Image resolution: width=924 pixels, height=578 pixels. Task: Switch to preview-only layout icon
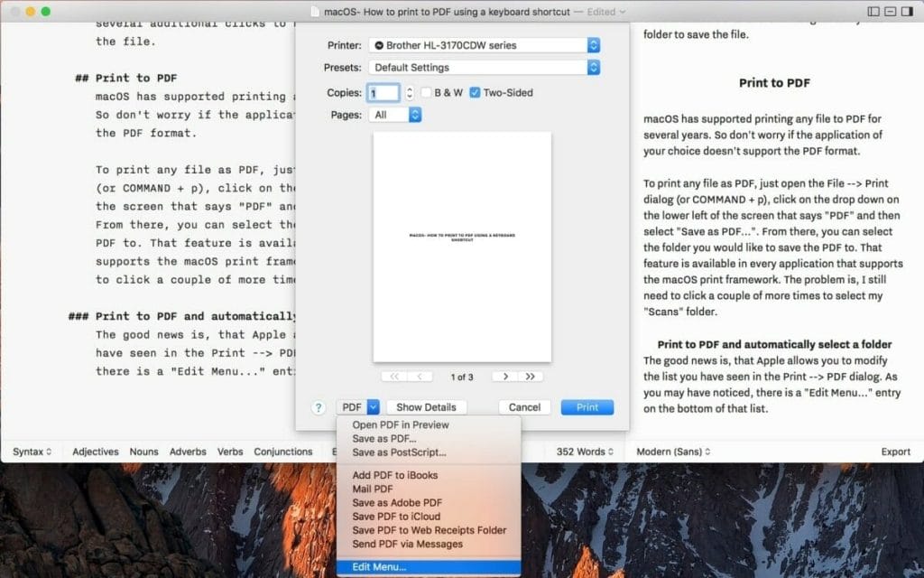tap(906, 12)
